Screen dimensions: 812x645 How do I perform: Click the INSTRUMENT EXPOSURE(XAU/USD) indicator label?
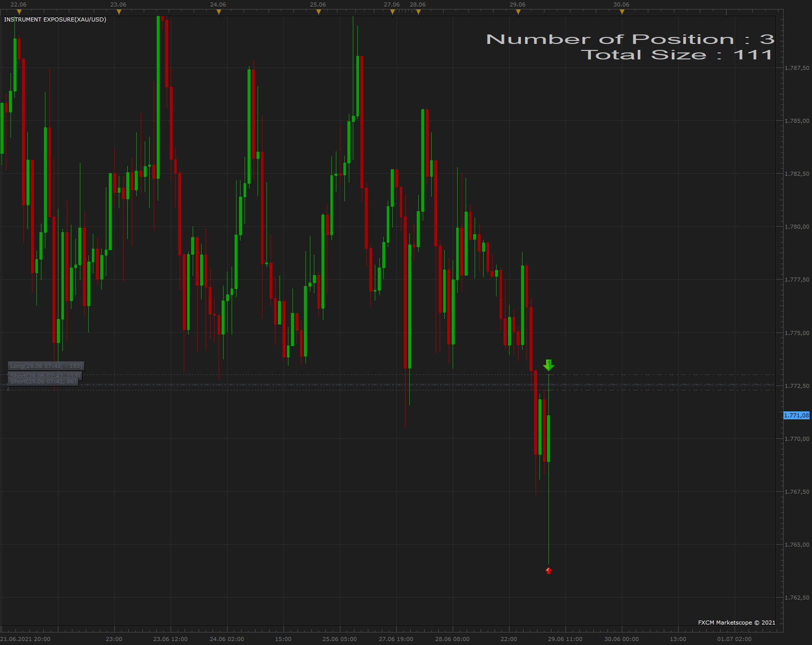tap(55, 19)
